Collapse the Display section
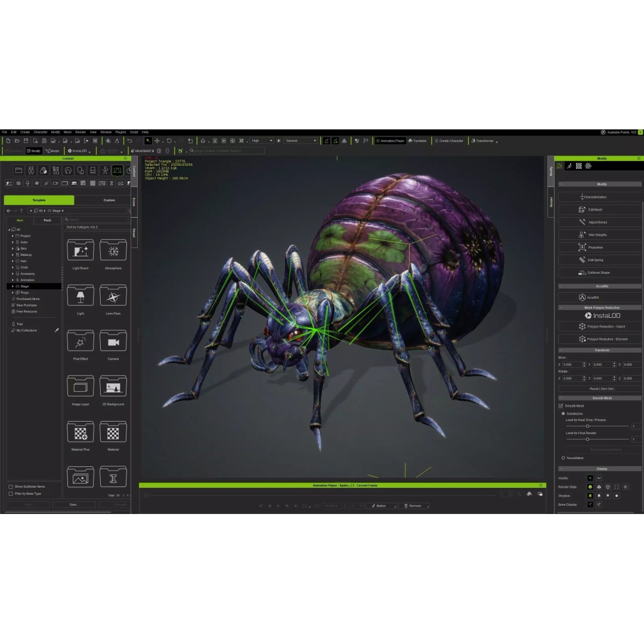Screen dimensions: 644x644 [x=561, y=469]
